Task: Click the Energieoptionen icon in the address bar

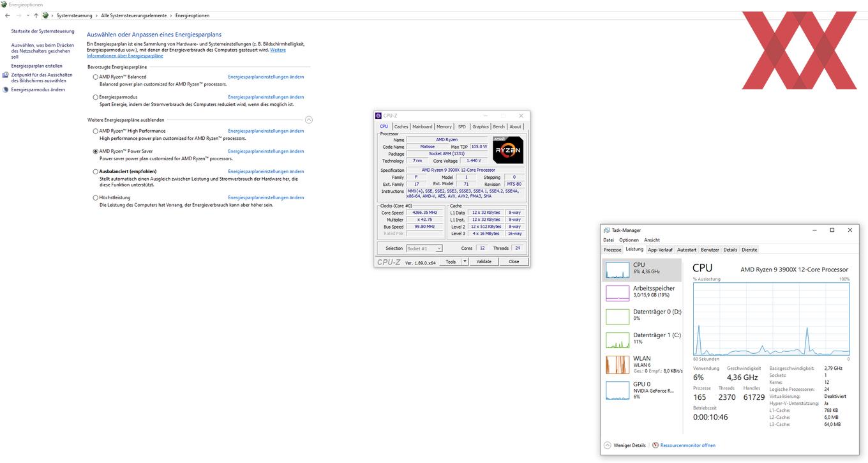Action: point(45,15)
